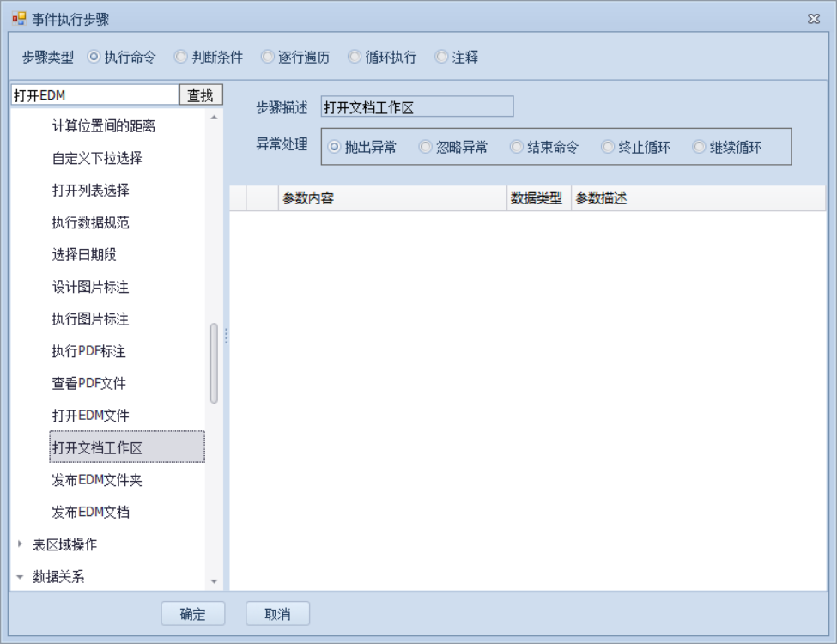Set exception handling to 忽略异常
Screen dimensions: 837x644
[425, 147]
